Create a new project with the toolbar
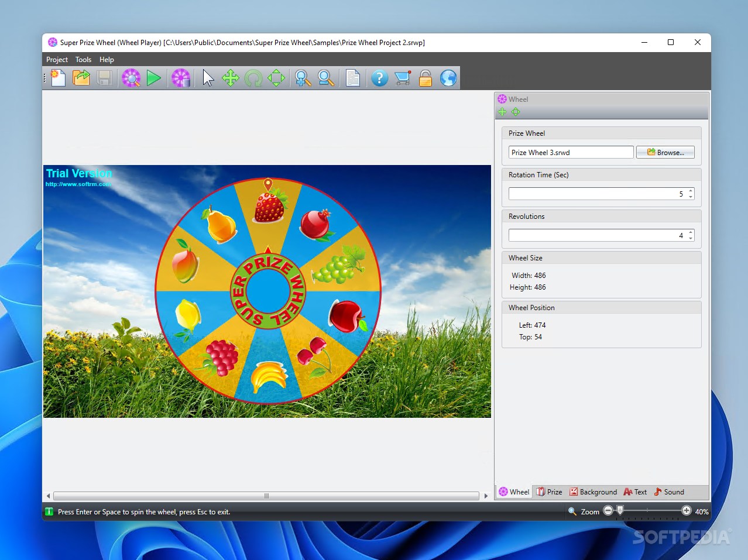Viewport: 748px width, 560px height. [58, 78]
